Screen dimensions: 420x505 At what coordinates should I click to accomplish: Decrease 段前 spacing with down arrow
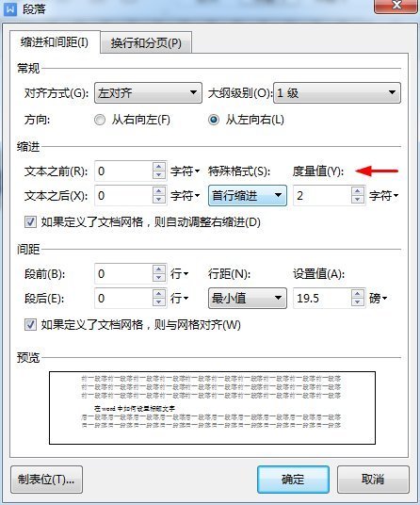click(159, 278)
